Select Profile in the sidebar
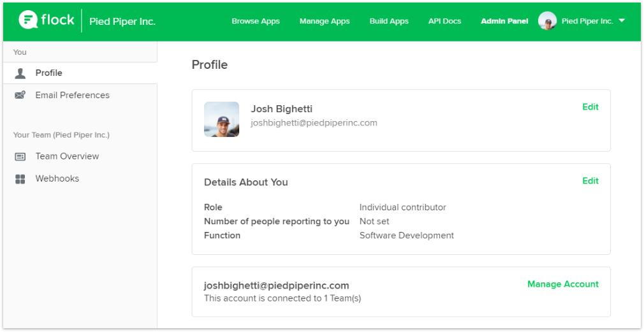The height and width of the screenshot is (332, 644). click(x=80, y=73)
